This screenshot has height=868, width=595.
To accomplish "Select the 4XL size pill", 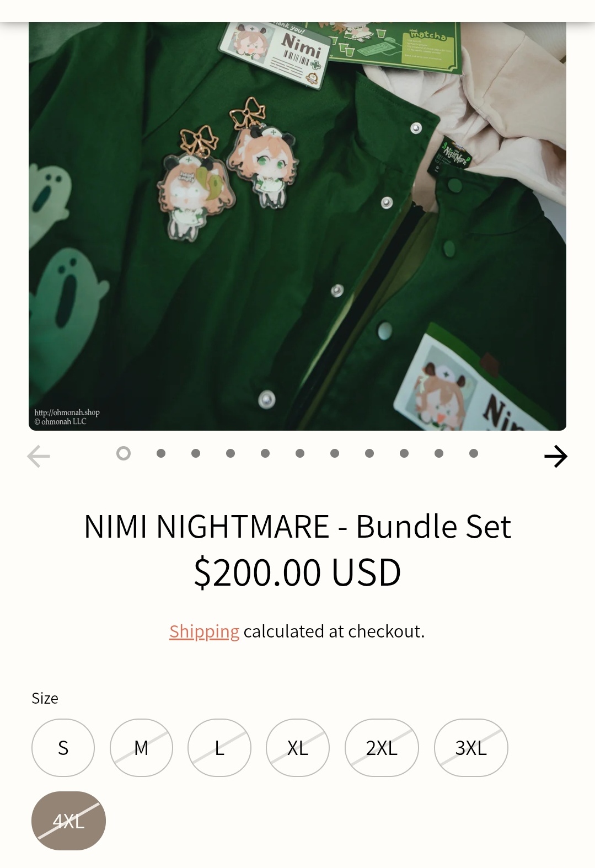I will [68, 821].
